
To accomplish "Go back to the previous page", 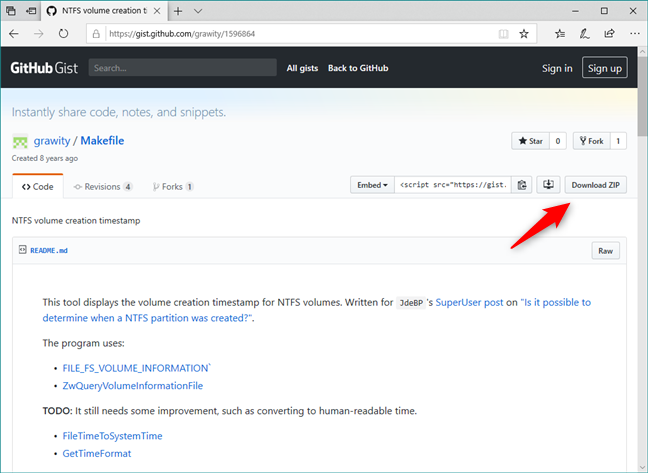I will pyautogui.click(x=14, y=34).
